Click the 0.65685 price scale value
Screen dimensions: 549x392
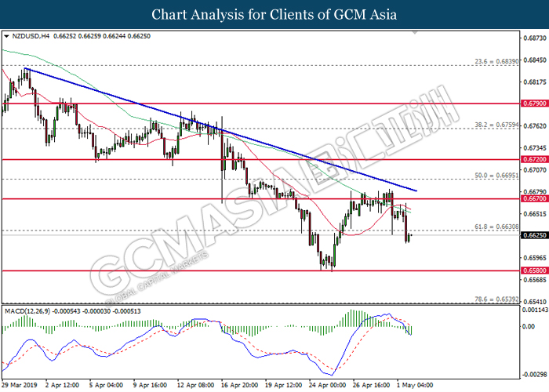(x=535, y=280)
